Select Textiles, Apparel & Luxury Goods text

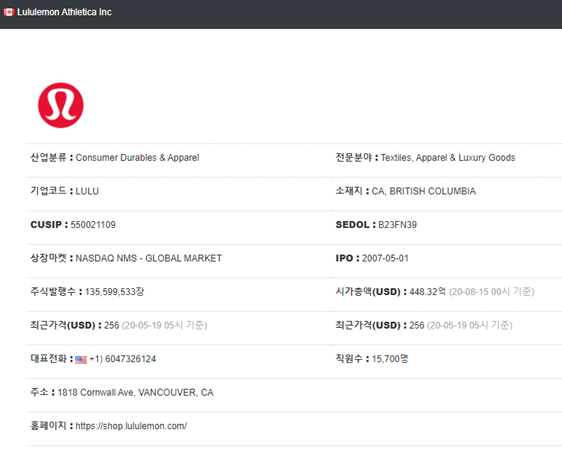tap(448, 158)
